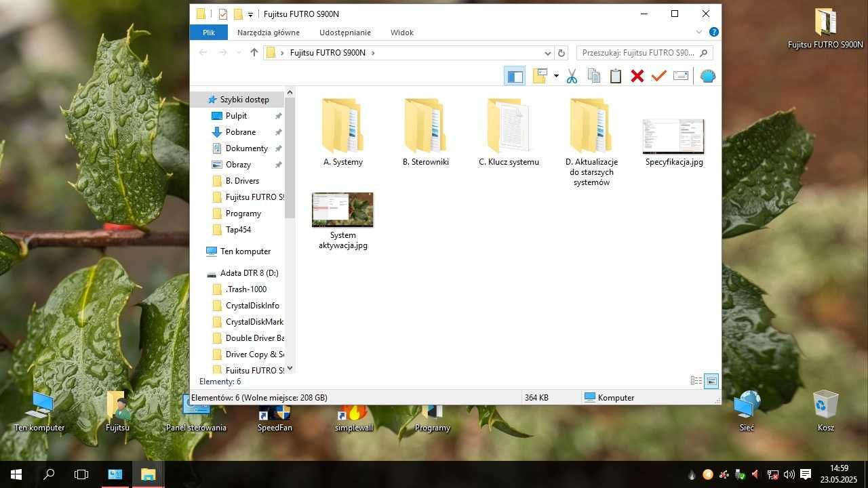The width and height of the screenshot is (868, 488).
Task: Click the clipboard Paste icon
Action: (x=615, y=76)
